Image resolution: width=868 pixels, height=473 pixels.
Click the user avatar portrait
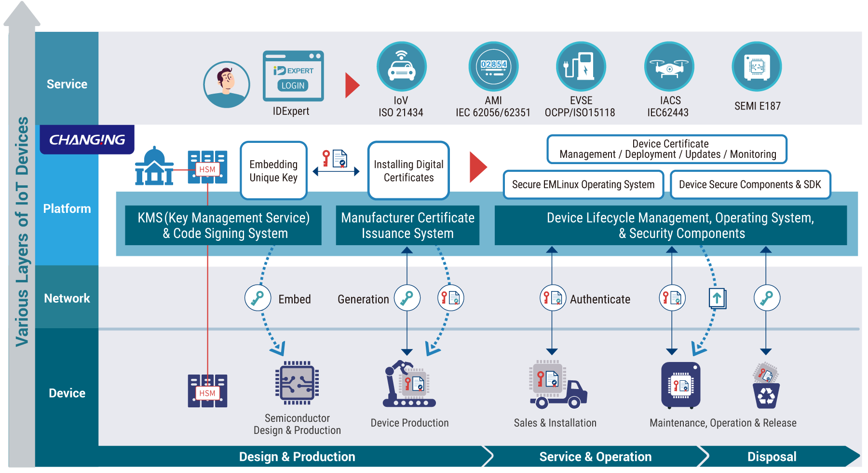click(227, 84)
